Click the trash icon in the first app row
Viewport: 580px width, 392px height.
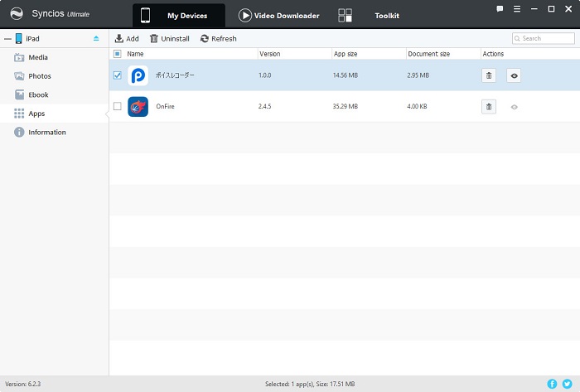click(x=489, y=75)
